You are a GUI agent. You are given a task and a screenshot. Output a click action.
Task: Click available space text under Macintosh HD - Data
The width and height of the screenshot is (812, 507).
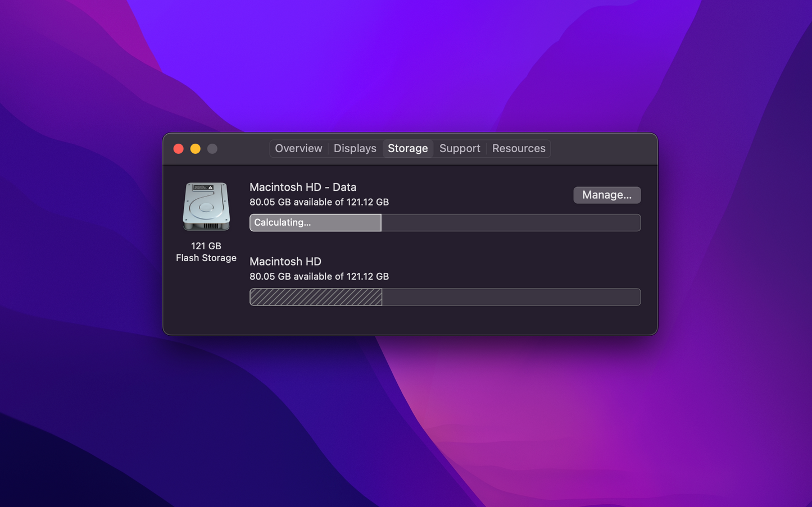click(319, 202)
